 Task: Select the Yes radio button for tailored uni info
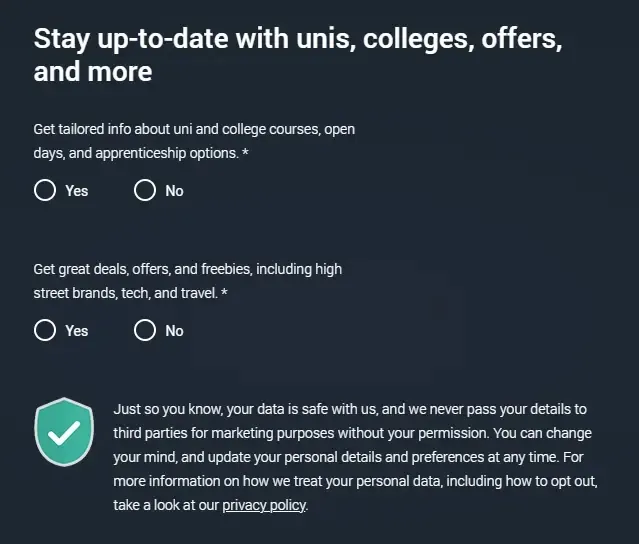(45, 191)
